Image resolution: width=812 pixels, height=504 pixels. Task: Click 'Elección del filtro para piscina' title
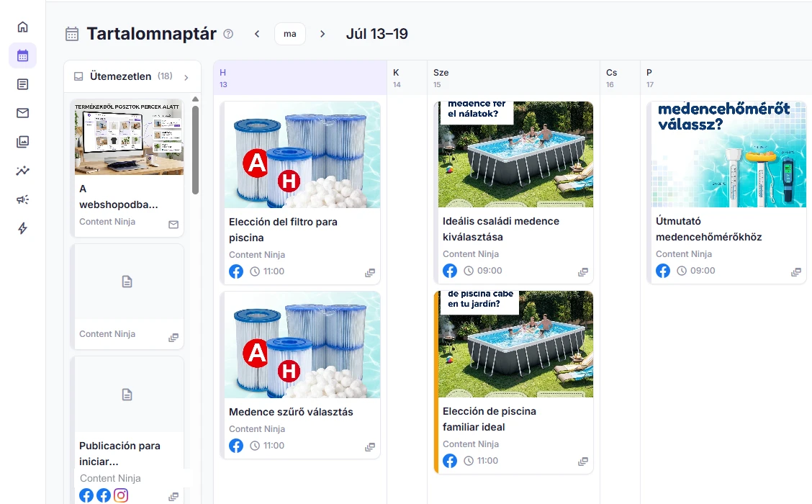coord(284,230)
